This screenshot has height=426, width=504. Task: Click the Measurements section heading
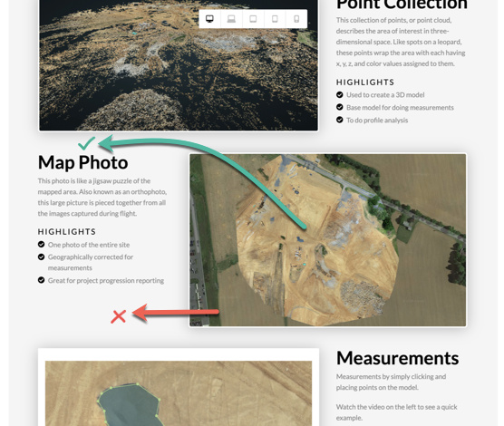pyautogui.click(x=398, y=358)
